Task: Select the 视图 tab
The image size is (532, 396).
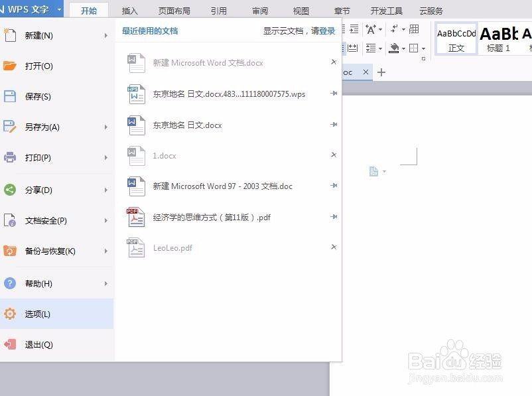Action: (x=301, y=11)
